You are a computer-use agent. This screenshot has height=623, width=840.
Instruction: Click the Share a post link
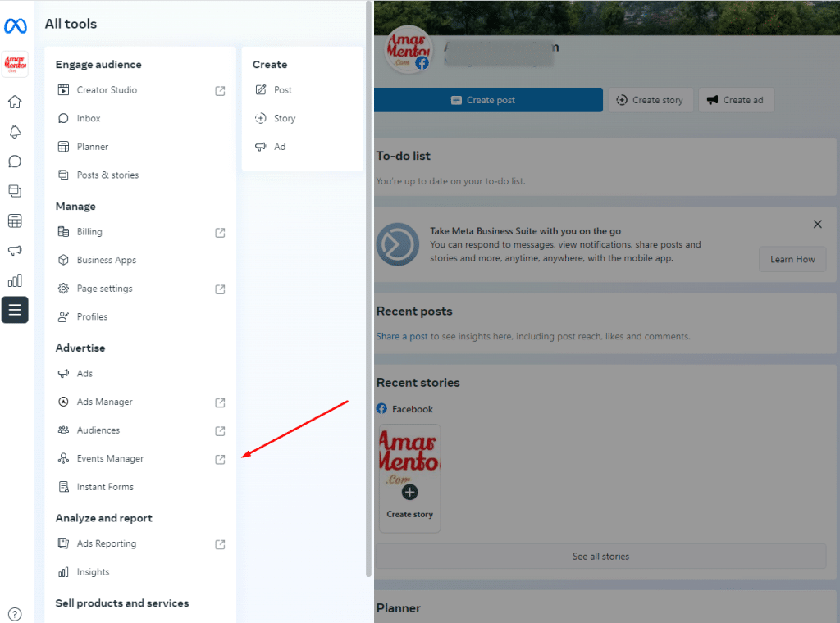401,336
